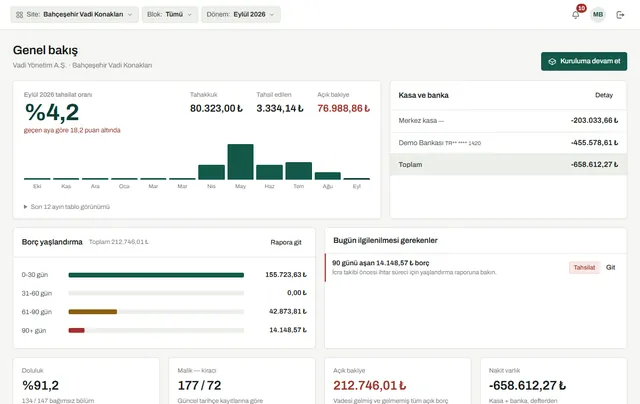Viewport: 640px width, 404px height.
Task: Open the Dönem Eylül 2026 dropdown
Action: 240,14
